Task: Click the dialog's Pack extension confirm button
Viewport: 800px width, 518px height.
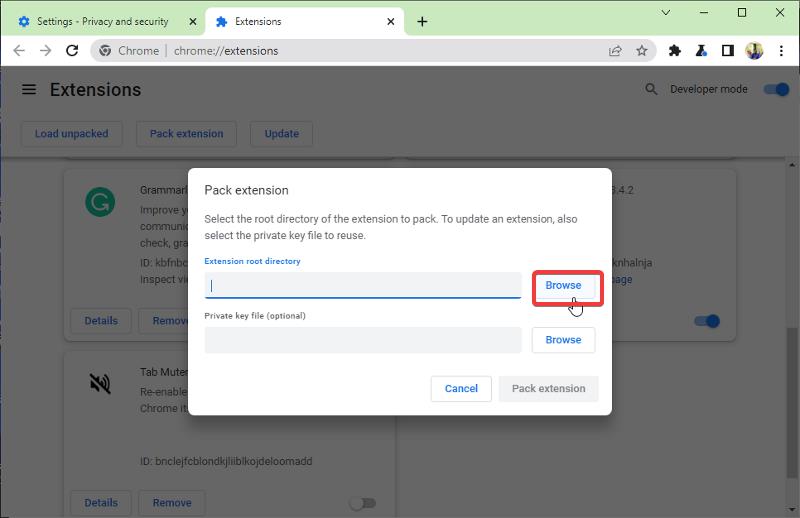Action: tap(548, 388)
